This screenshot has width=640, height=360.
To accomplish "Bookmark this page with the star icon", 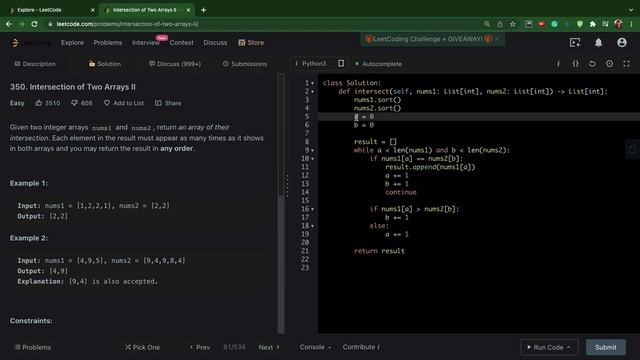I will (513, 24).
